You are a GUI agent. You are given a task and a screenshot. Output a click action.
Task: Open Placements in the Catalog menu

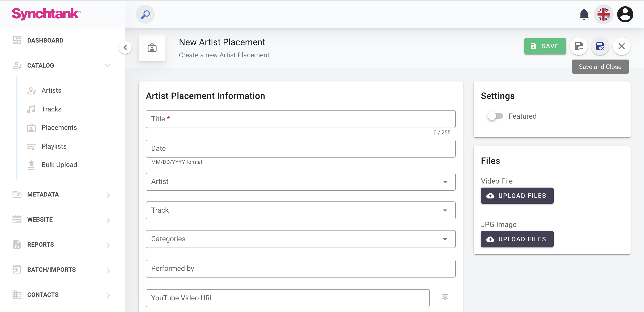pos(59,128)
